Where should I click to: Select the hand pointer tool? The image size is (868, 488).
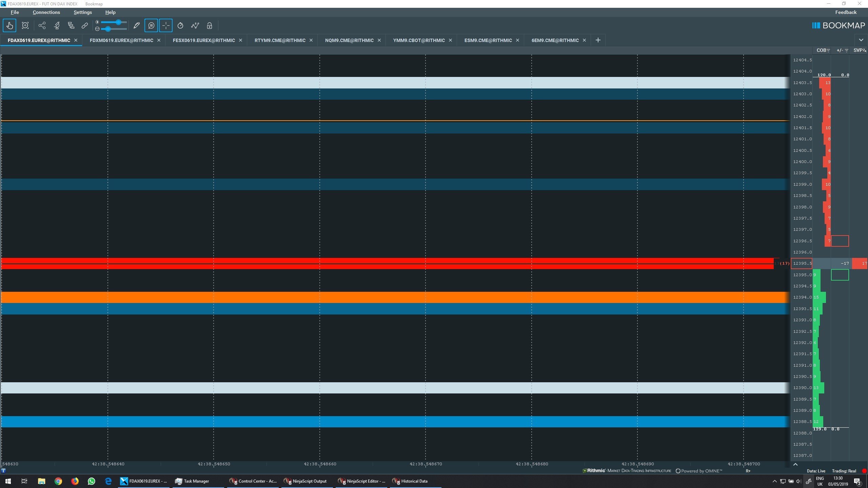[9, 25]
